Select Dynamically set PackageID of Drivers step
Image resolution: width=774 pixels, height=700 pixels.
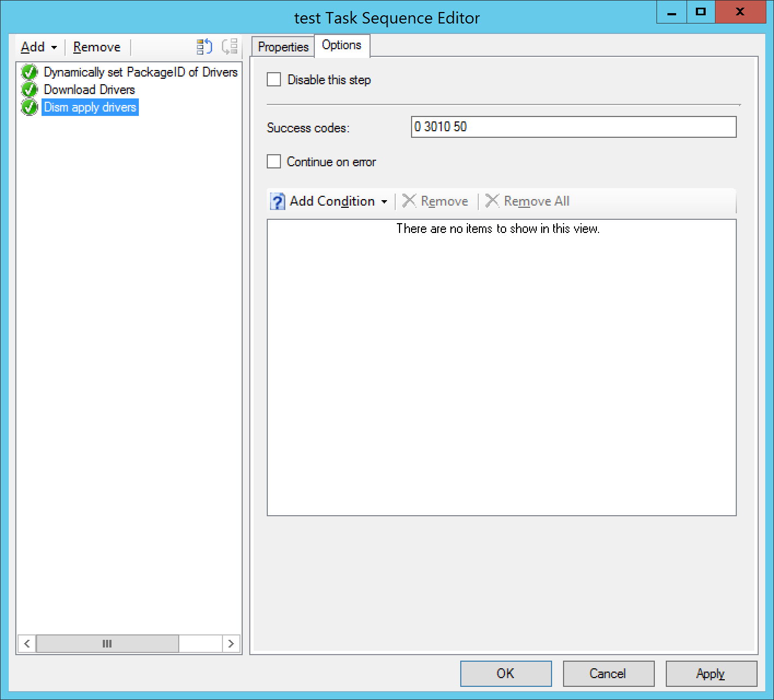[x=140, y=72]
